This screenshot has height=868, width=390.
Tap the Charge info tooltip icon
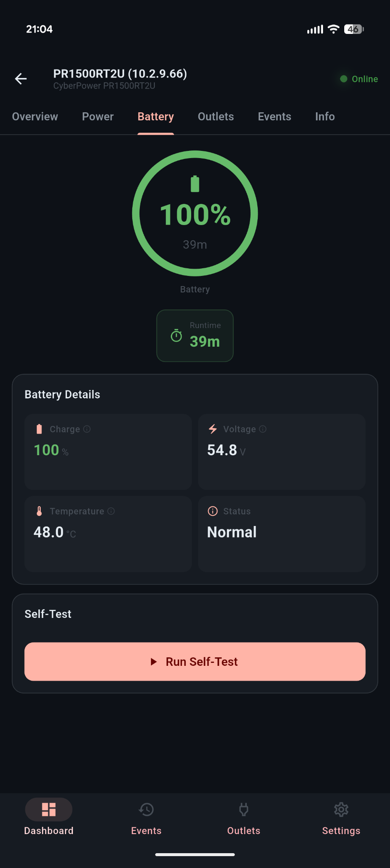tap(87, 429)
